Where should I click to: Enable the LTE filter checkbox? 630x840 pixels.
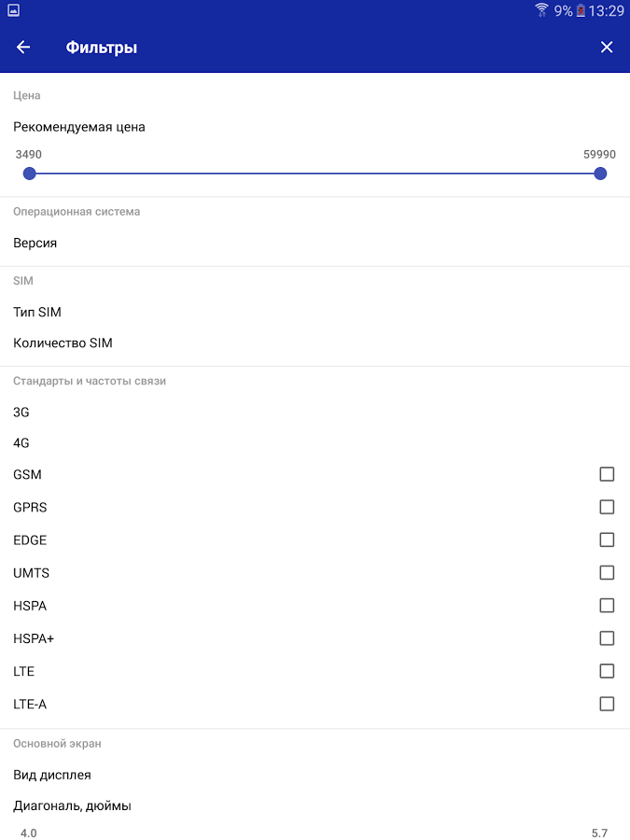[x=607, y=671]
